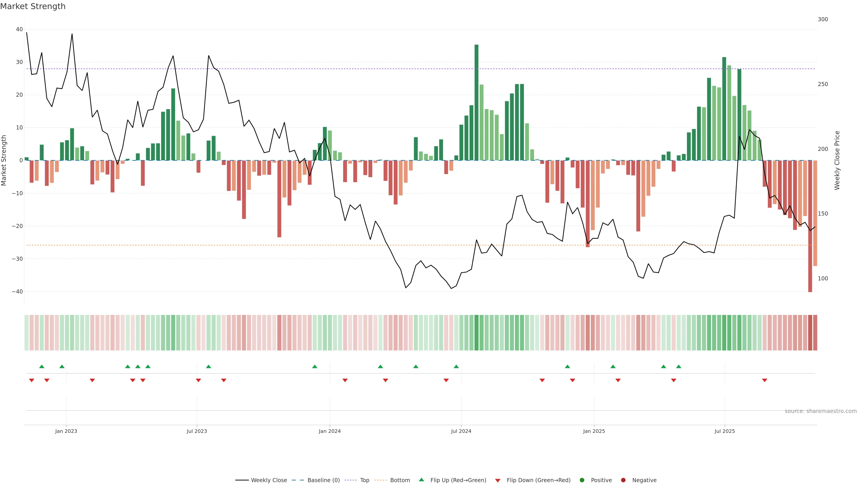Click the darkest red heatmap strip at right
Image resolution: width=868 pixels, height=488 pixels.
pos(810,333)
